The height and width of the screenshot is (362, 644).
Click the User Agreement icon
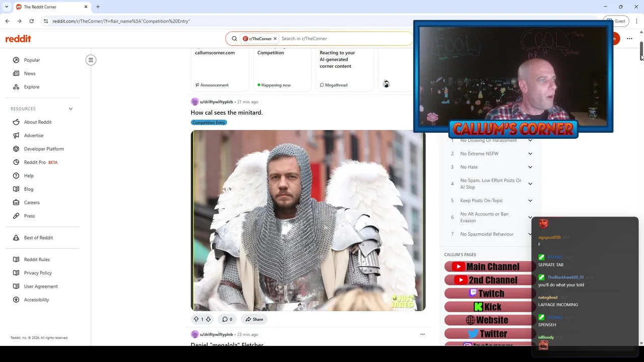(x=16, y=287)
